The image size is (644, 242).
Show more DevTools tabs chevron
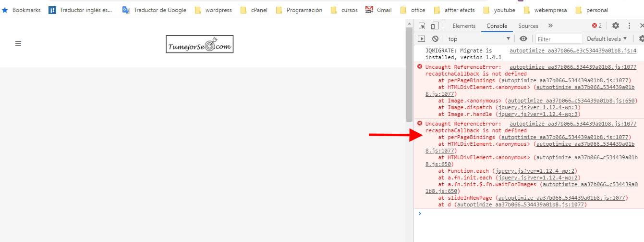point(550,26)
